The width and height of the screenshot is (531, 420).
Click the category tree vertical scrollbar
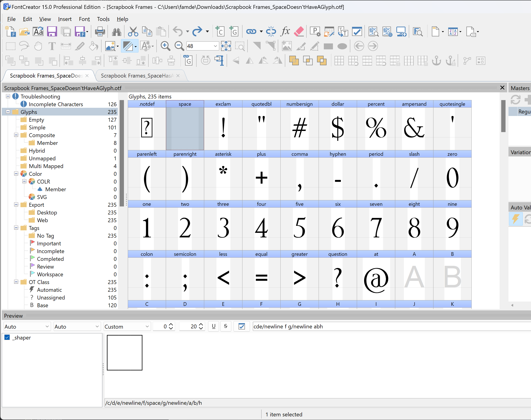click(x=121, y=153)
